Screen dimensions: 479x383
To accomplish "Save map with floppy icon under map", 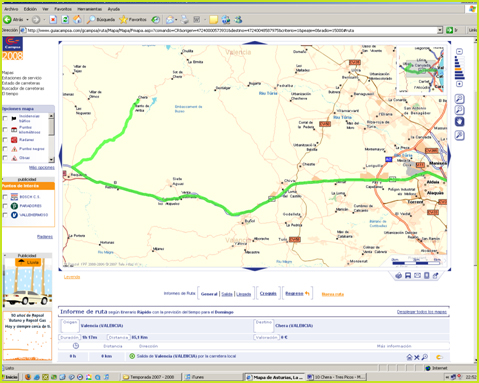I will pyautogui.click(x=408, y=276).
